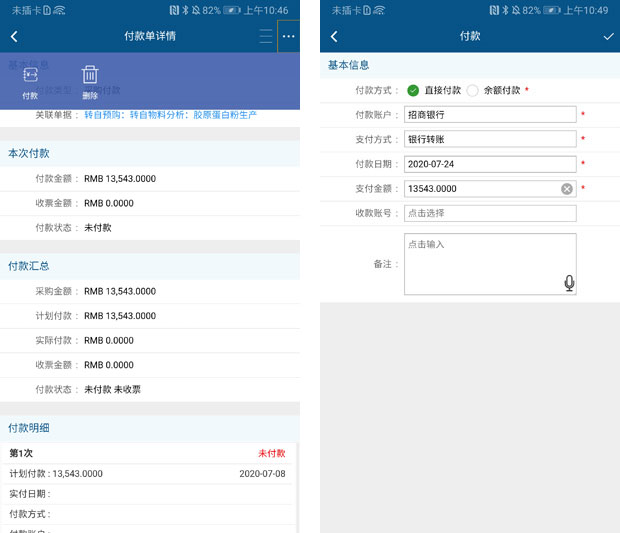Open the 付款账户 selector showing 招商银行

489,115
